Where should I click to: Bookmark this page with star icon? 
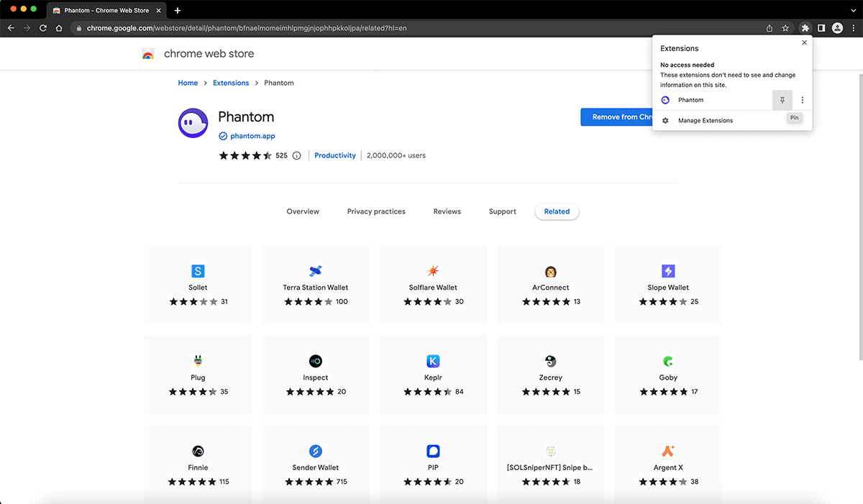pos(785,28)
